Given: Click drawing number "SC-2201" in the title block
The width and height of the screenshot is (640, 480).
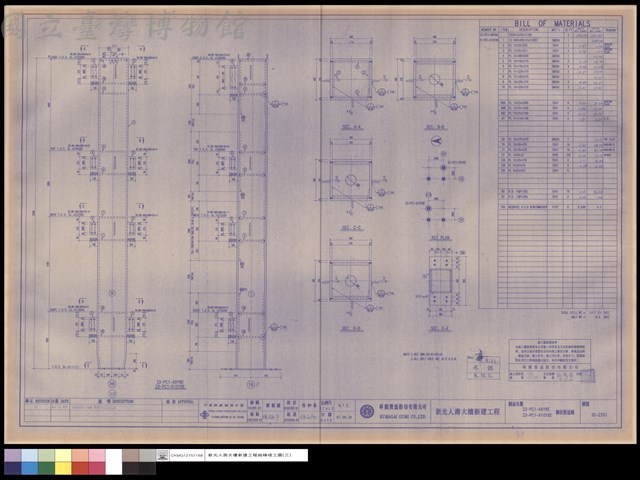Looking at the screenshot, I should coord(599,415).
